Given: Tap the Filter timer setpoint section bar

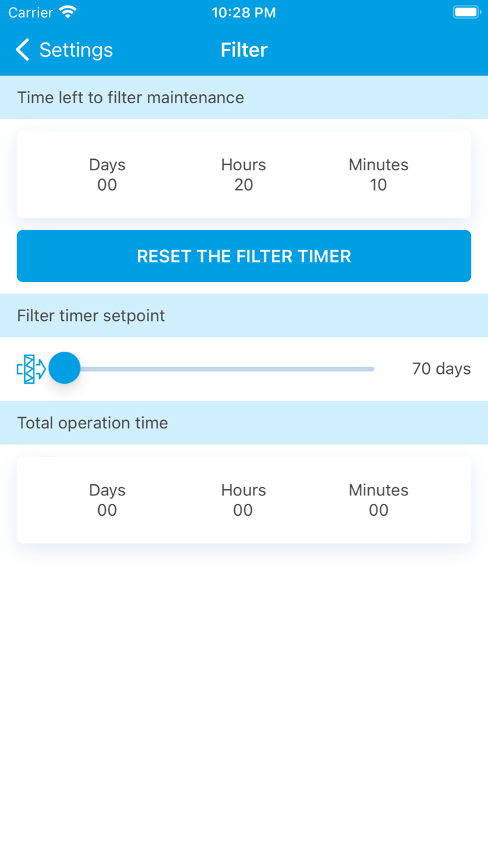Looking at the screenshot, I should [x=91, y=315].
